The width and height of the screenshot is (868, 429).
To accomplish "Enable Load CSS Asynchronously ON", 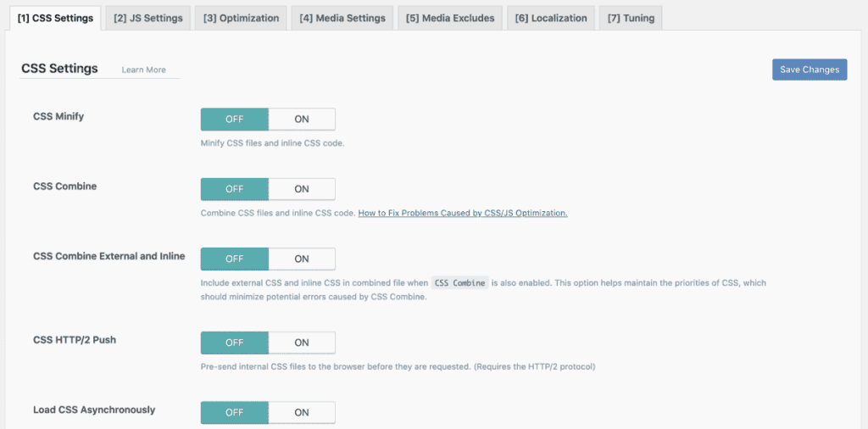I will pyautogui.click(x=302, y=412).
